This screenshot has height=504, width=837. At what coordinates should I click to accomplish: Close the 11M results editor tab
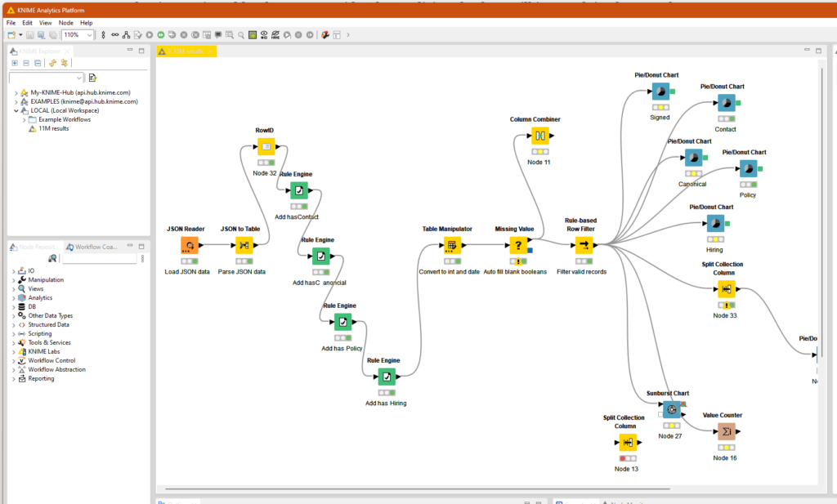click(x=211, y=51)
